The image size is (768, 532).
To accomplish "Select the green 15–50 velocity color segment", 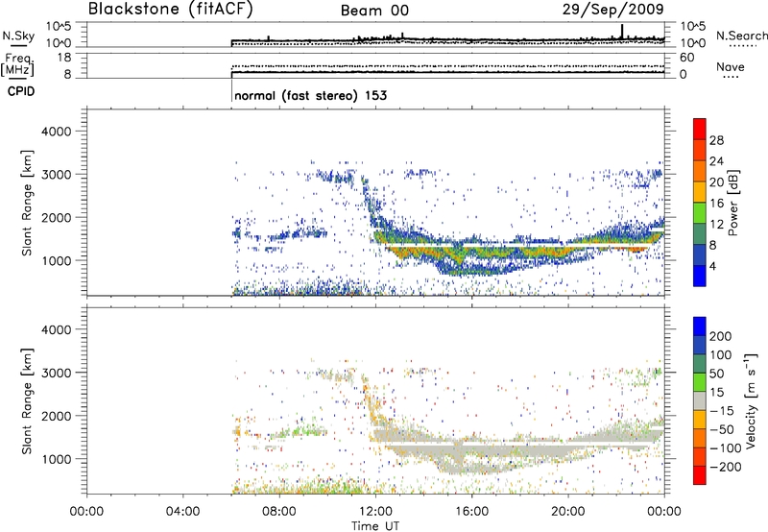I will [x=700, y=382].
